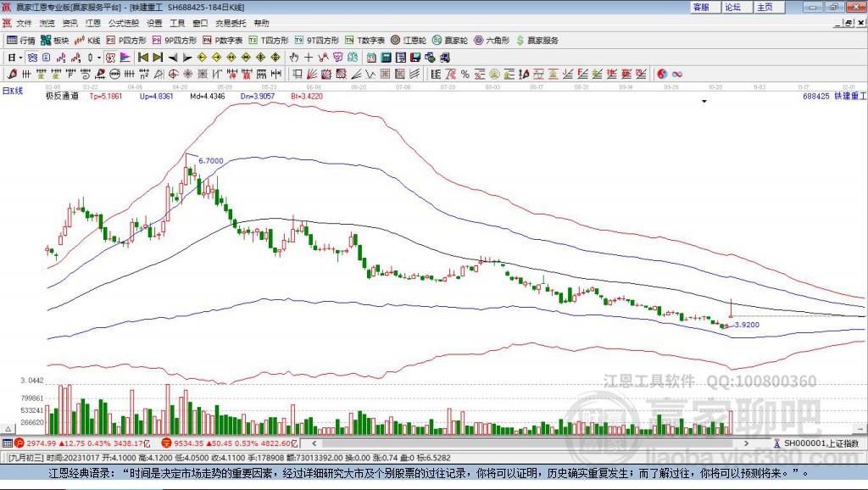Open the 江恩 menu

point(93,23)
